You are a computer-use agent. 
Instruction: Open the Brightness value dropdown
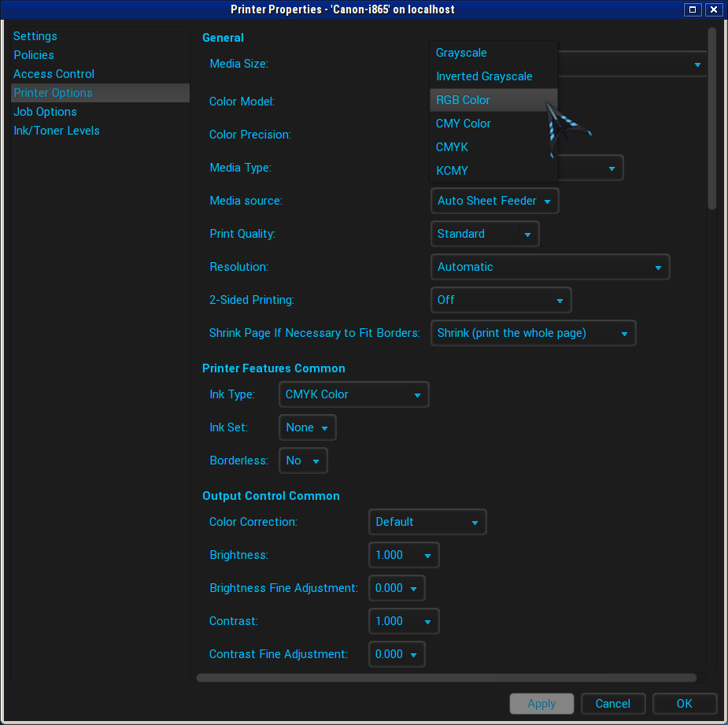[x=404, y=555]
